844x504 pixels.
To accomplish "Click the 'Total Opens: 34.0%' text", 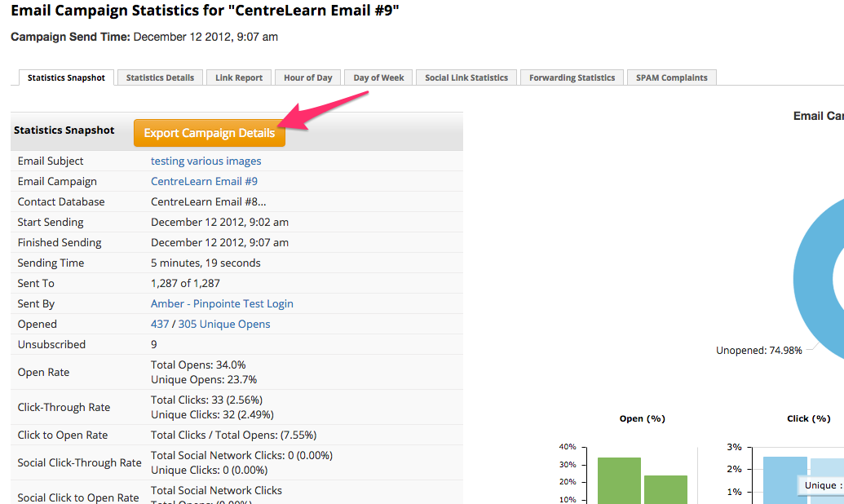I will [198, 365].
